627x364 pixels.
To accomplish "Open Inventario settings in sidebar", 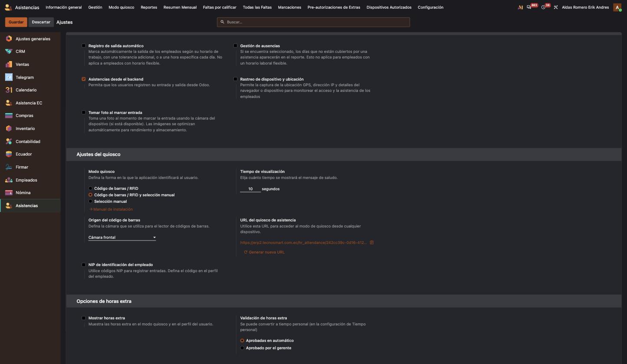I will tap(30, 129).
